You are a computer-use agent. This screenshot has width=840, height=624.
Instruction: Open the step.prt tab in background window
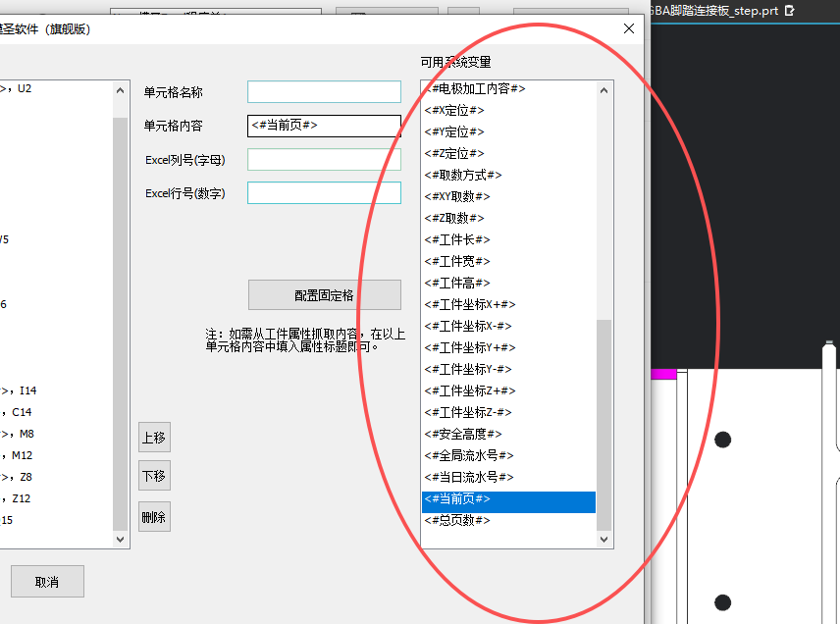pyautogui.click(x=714, y=10)
